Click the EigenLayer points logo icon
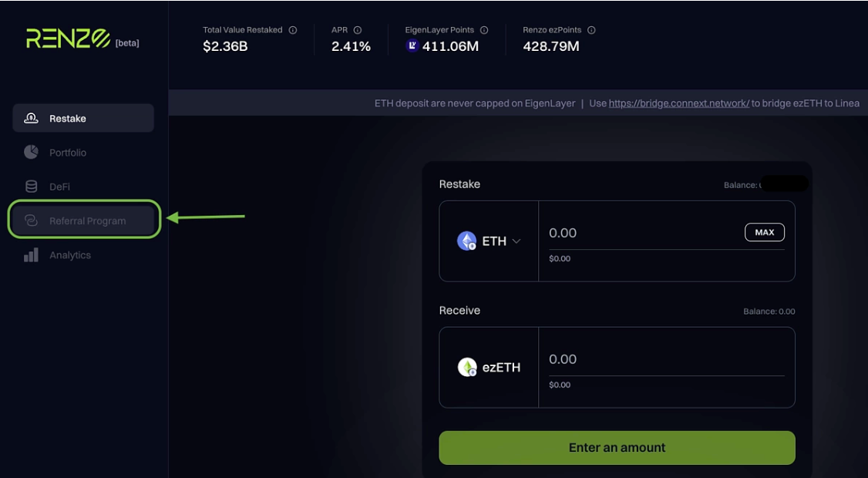 coord(412,46)
